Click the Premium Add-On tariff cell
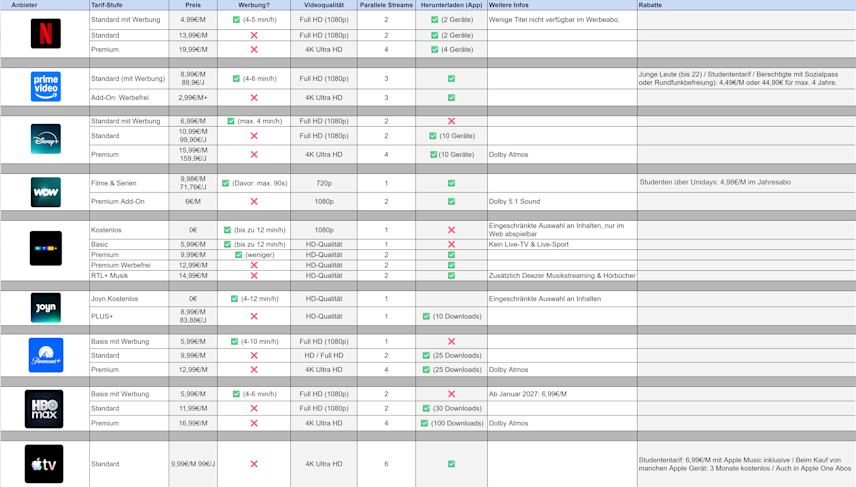The width and height of the screenshot is (856, 487). [x=129, y=201]
